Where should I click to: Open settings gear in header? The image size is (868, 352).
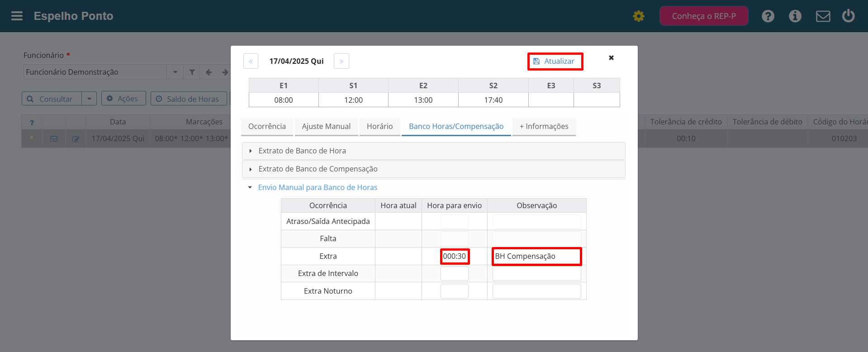point(639,16)
